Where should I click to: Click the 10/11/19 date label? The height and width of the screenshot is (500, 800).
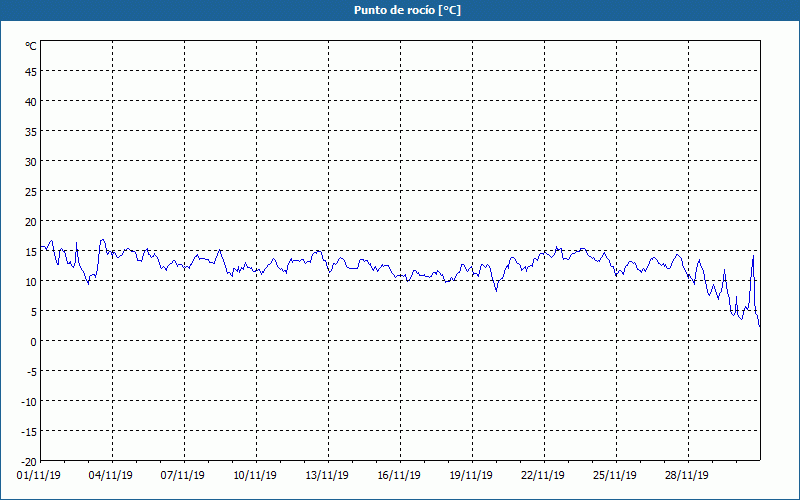255,475
